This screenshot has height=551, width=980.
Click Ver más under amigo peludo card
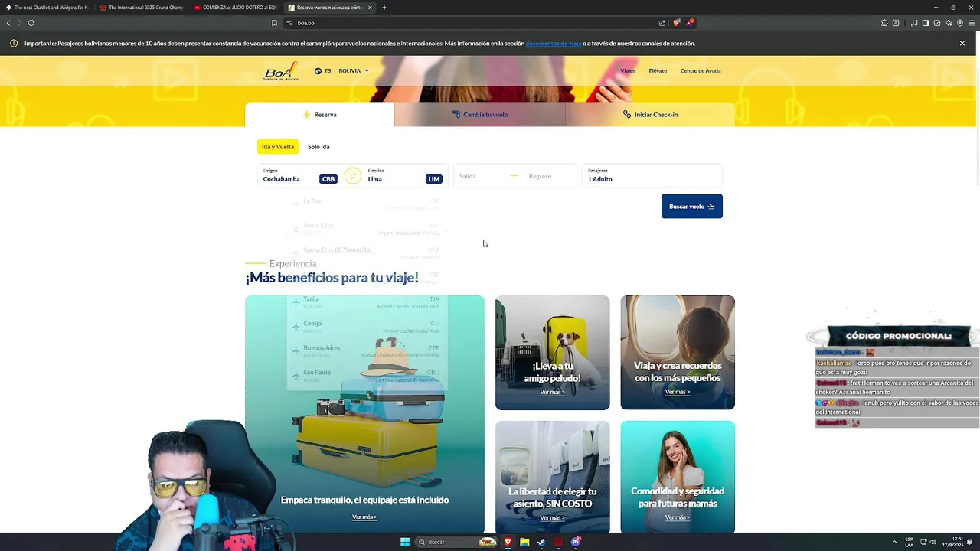click(552, 392)
